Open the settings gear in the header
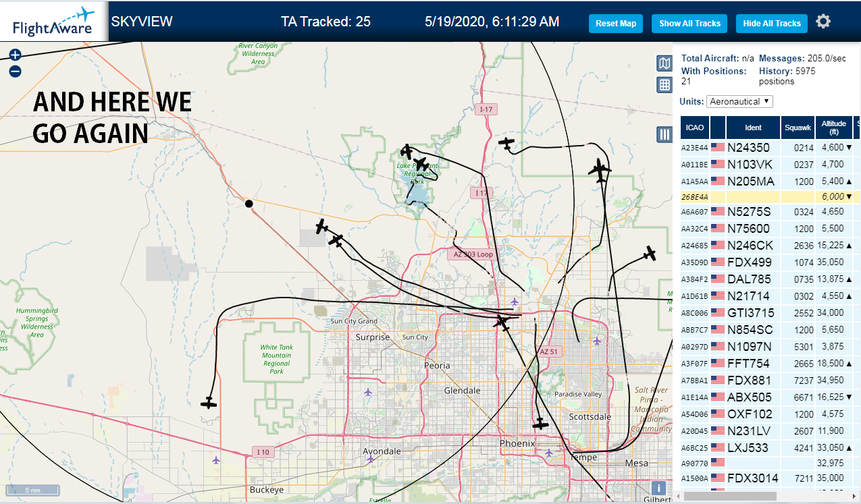The width and height of the screenshot is (861, 504). coord(823,22)
